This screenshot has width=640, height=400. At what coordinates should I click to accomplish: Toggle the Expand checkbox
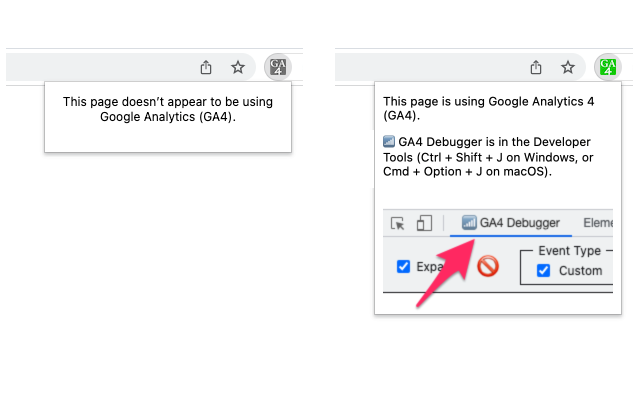coord(403,267)
